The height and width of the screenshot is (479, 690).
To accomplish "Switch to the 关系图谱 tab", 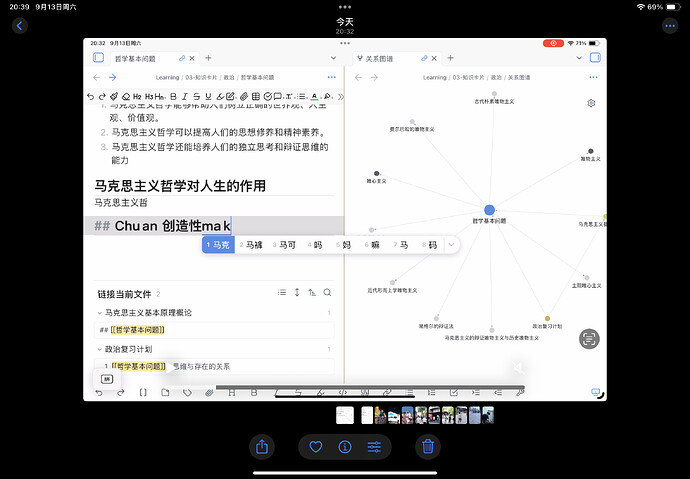I will 379,59.
